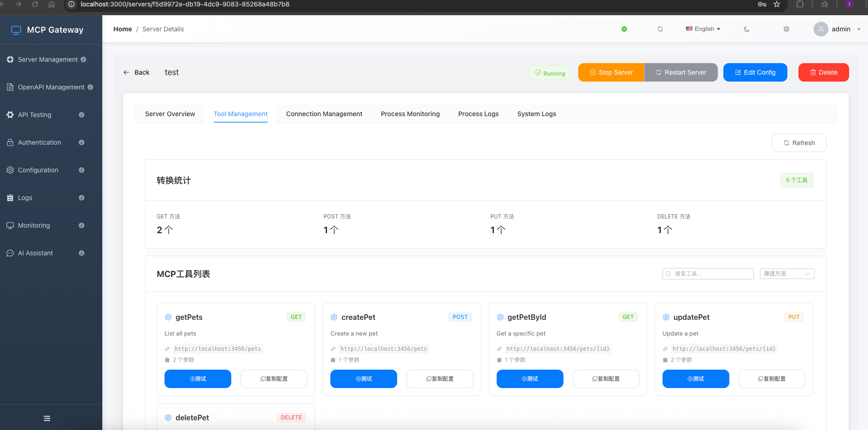Viewport: 868px width, 430px height.
Task: Go back using the Back arrow
Action: [x=136, y=72]
